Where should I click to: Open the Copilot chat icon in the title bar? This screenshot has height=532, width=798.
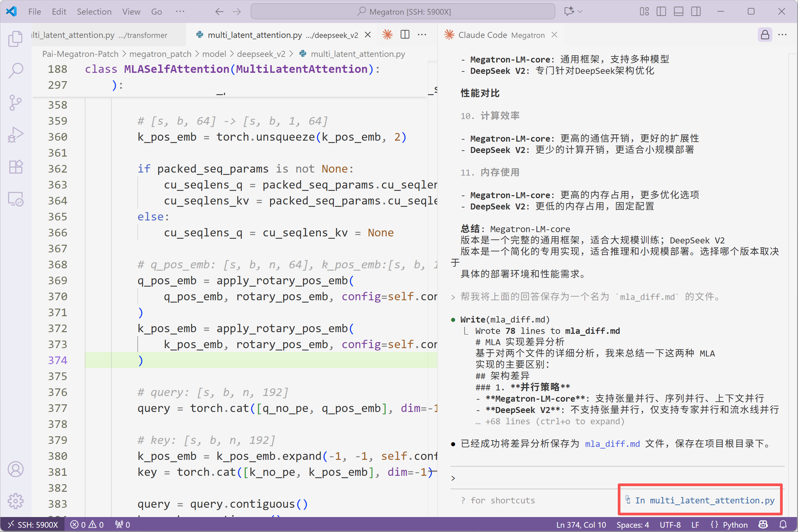pos(569,12)
